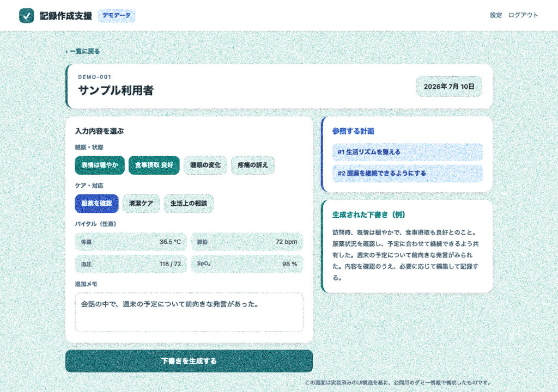Go back via 一覧に戻る link
Screen dimensions: 558x392
tap(83, 51)
